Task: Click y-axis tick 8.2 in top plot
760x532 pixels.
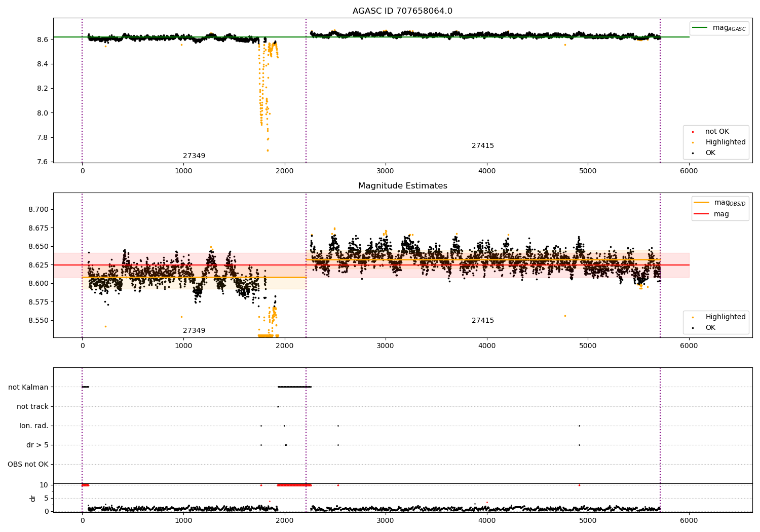Action: pos(43,89)
